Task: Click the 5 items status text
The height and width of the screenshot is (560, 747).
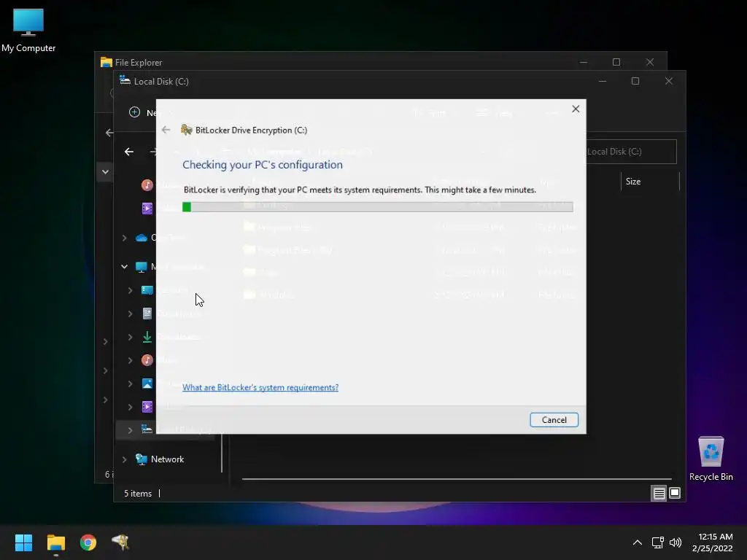Action: click(x=138, y=494)
